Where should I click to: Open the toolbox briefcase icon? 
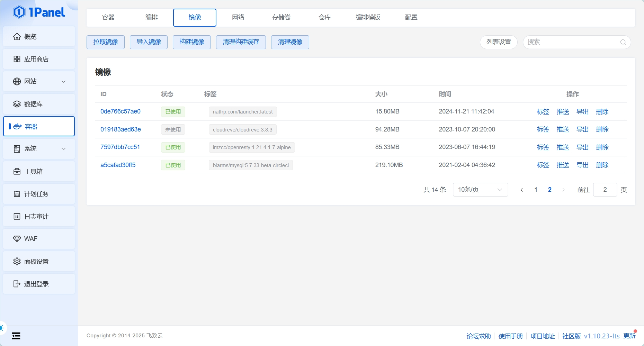coord(17,172)
